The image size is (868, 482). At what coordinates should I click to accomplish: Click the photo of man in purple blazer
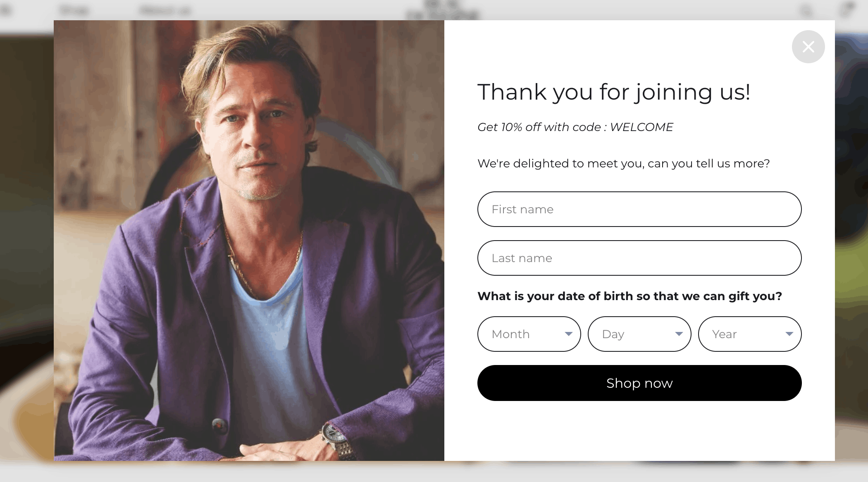(249, 240)
